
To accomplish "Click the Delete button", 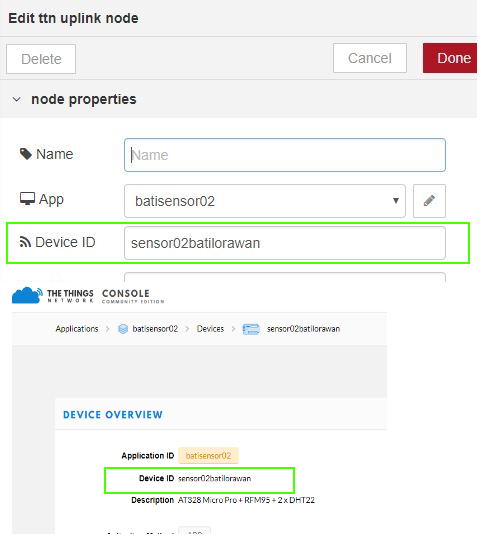I will 41,59.
